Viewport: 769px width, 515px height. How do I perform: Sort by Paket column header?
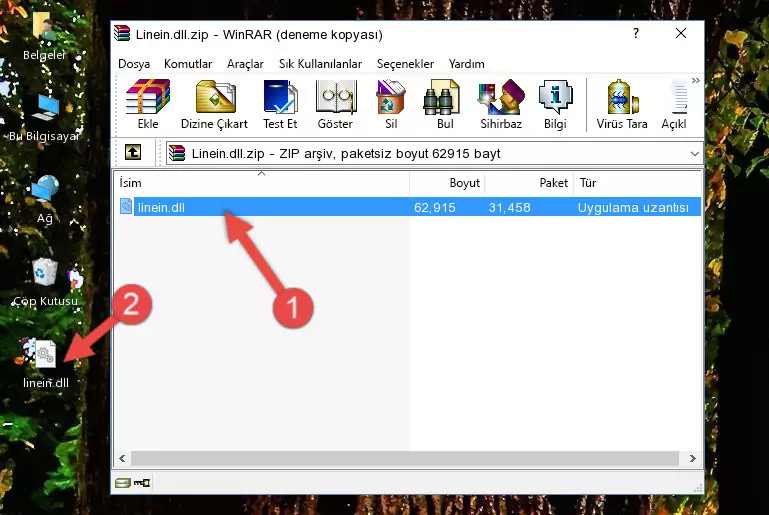529,183
